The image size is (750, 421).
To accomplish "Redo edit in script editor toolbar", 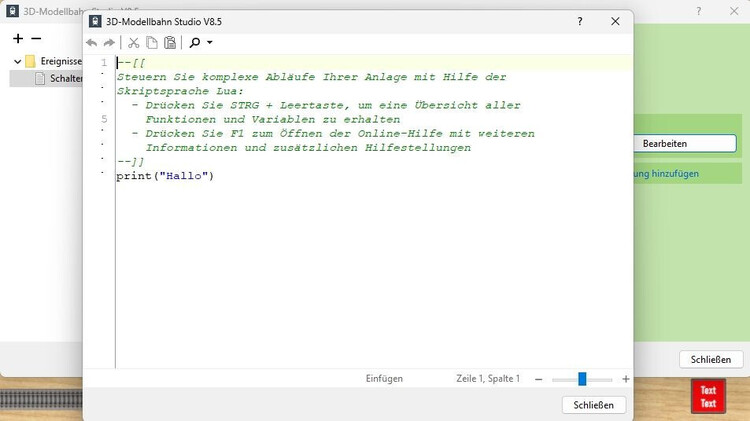I will [x=110, y=43].
